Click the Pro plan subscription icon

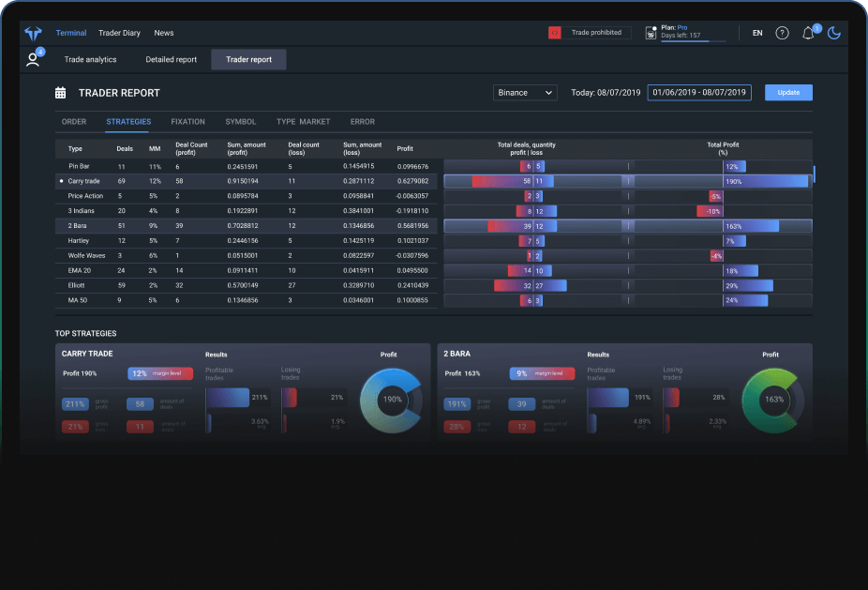[653, 32]
